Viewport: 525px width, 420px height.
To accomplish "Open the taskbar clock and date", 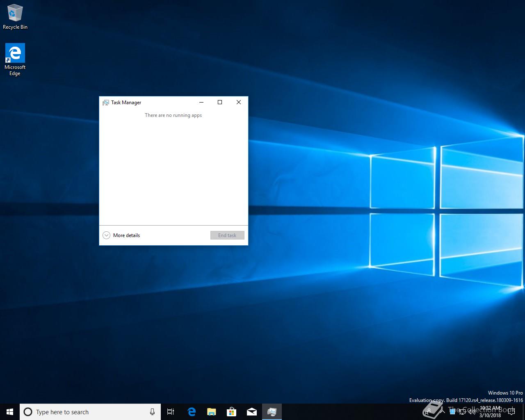I will coord(490,412).
